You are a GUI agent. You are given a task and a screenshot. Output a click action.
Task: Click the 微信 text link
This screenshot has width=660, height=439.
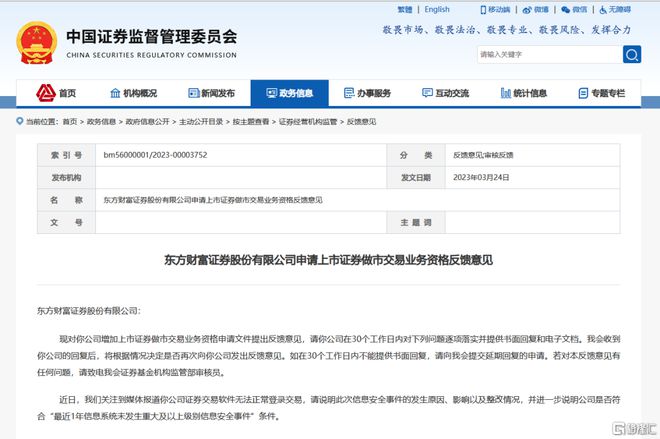pyautogui.click(x=580, y=10)
